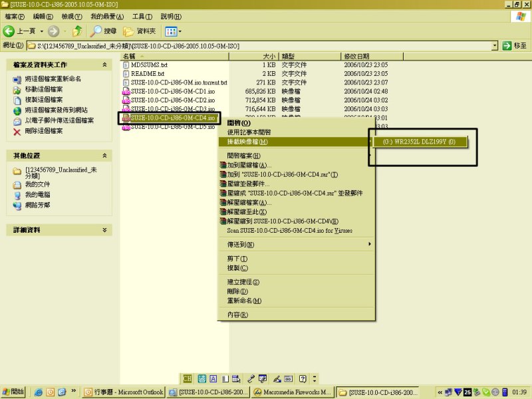The image size is (532, 399).
Task: Show more quick launch items chevron
Action: pos(73,391)
